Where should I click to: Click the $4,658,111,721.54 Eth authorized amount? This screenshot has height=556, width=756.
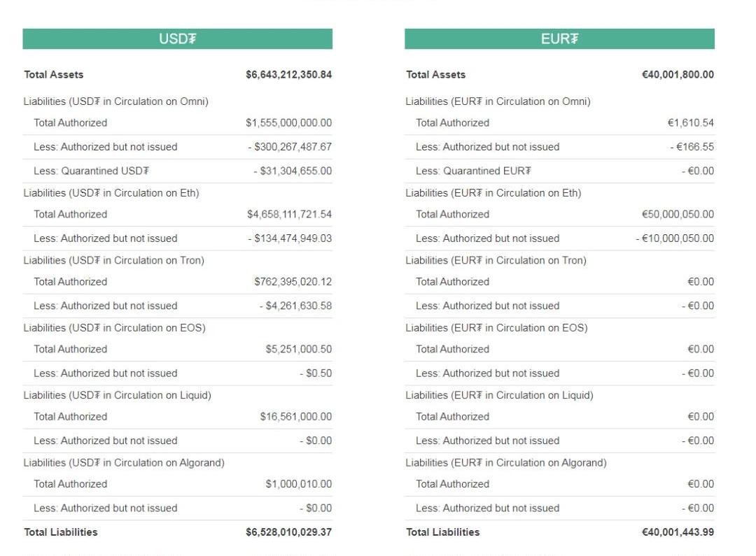click(289, 214)
